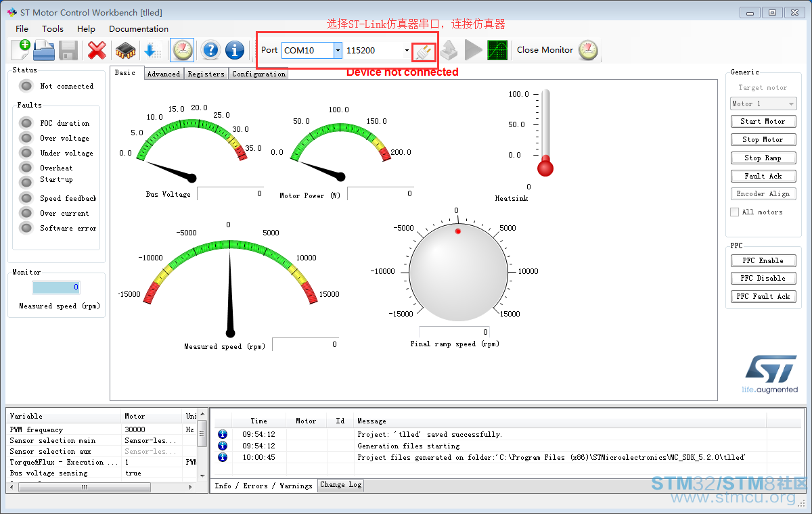Click the Stop Motor button
Viewport: 812px width, 514px height.
tap(763, 139)
